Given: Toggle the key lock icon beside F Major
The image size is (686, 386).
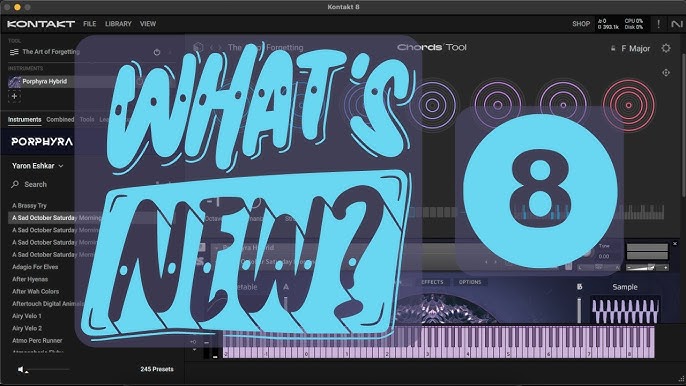Looking at the screenshot, I should (613, 48).
